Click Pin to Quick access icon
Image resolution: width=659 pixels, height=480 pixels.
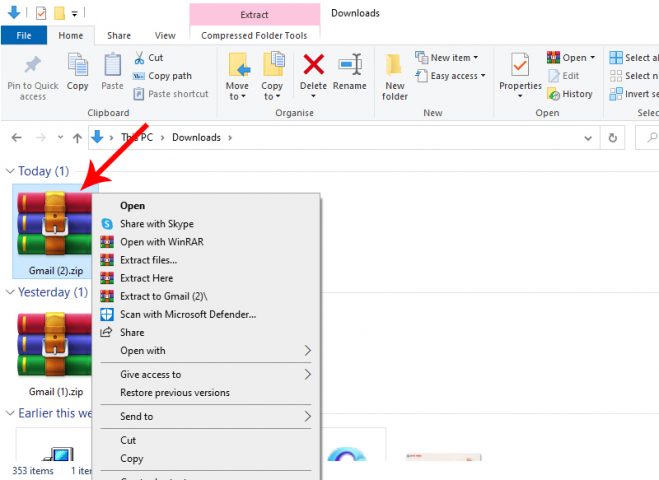[33, 65]
